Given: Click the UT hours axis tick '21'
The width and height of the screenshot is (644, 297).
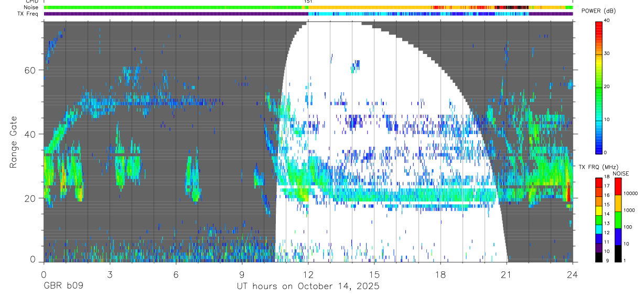Looking at the screenshot, I should pos(507,274).
